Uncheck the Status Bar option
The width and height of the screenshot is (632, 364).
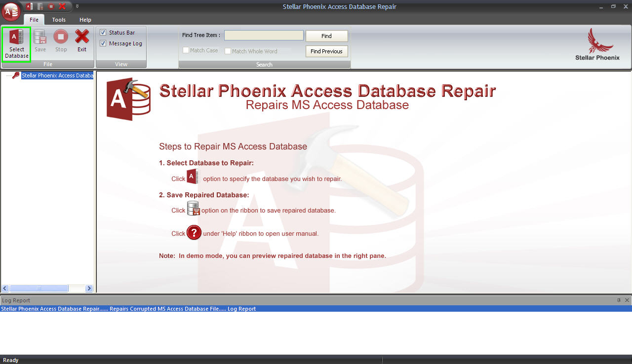point(103,32)
